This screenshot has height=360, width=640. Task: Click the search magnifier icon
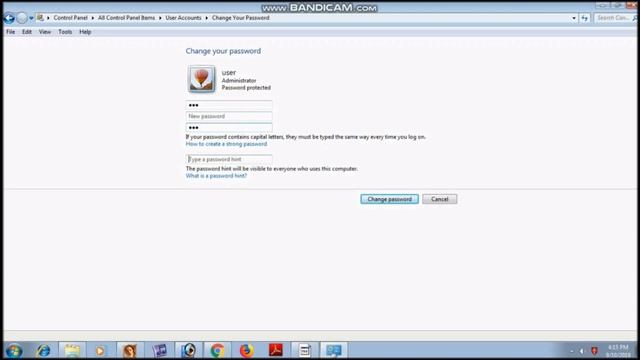click(x=635, y=18)
